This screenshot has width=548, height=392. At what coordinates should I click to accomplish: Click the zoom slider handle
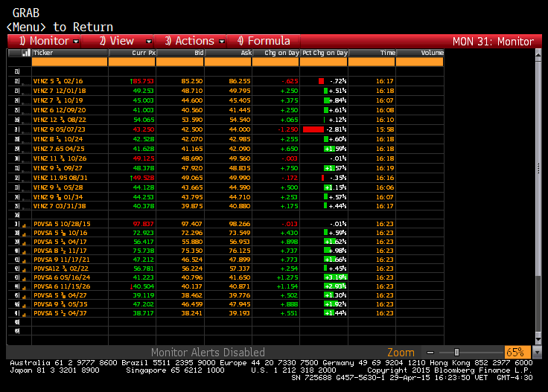click(x=456, y=353)
